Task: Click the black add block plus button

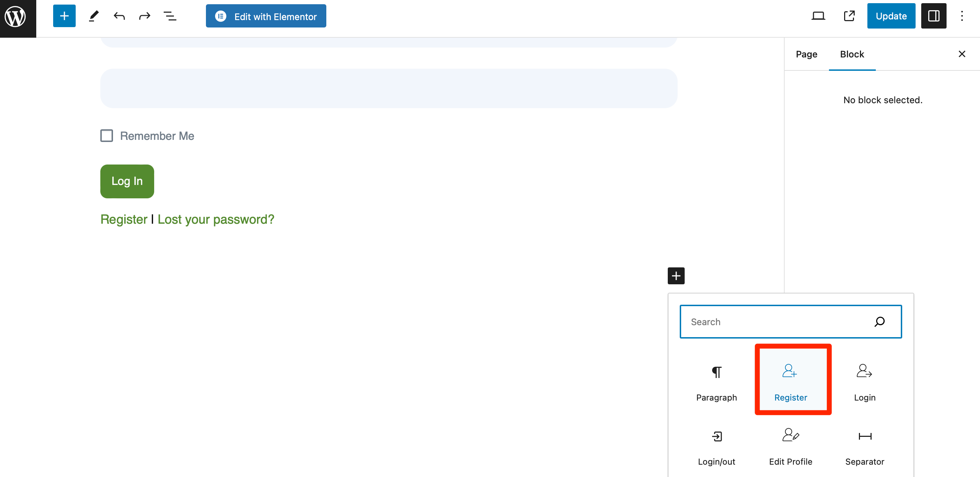Action: [x=676, y=275]
